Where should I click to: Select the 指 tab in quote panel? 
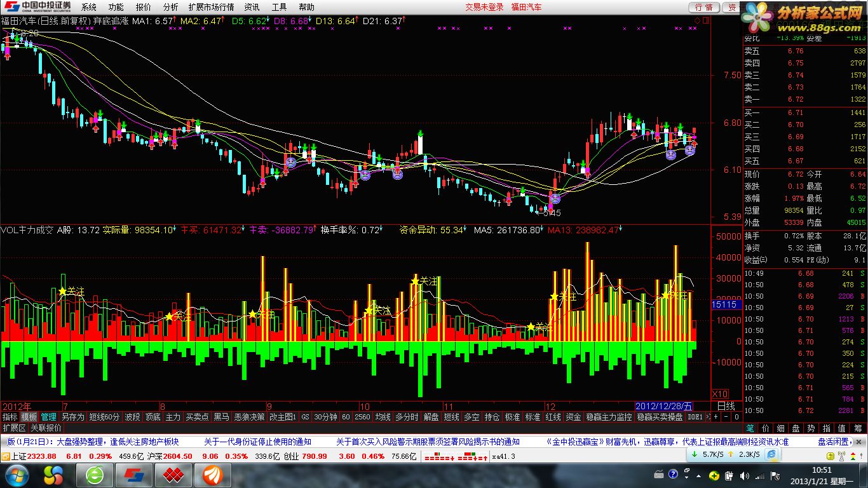826,428
